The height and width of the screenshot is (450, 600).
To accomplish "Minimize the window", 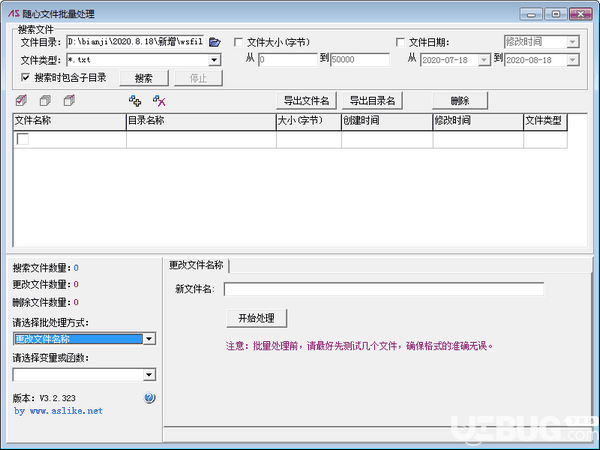I will tap(531, 14).
